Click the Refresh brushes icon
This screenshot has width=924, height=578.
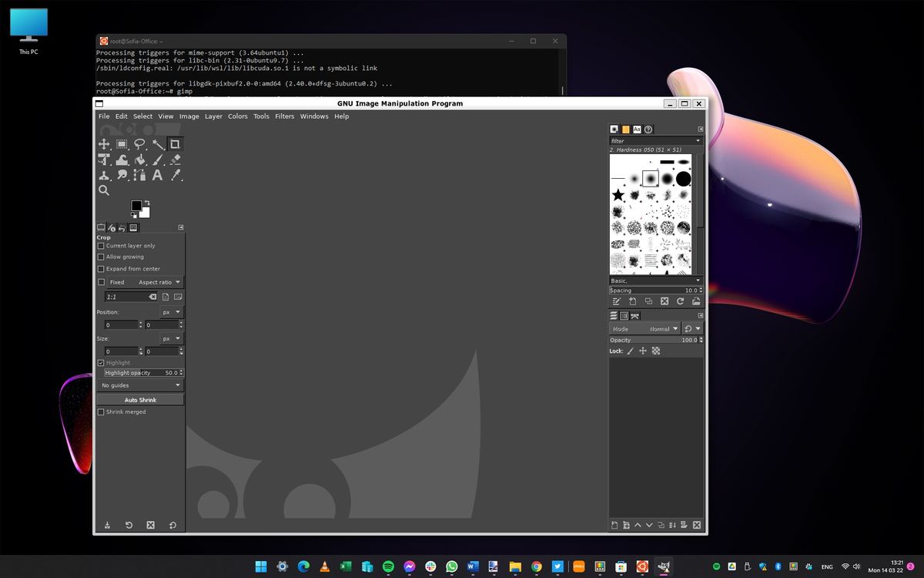click(681, 301)
